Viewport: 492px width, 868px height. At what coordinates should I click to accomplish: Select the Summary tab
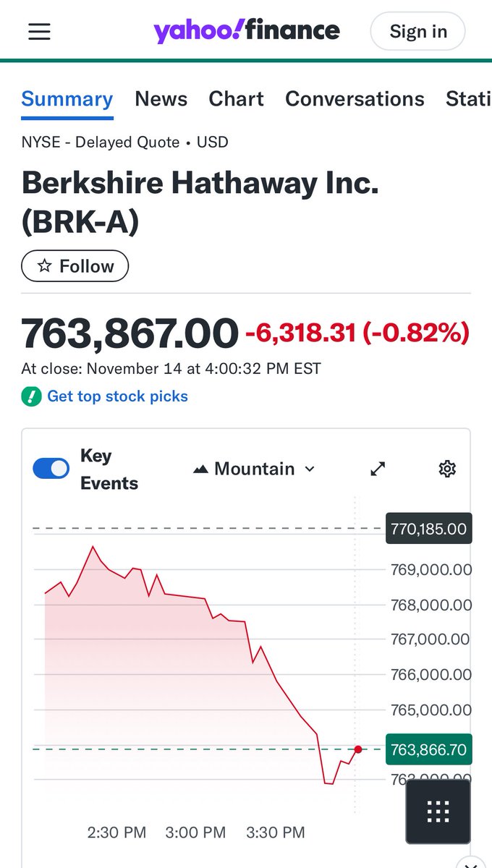67,99
